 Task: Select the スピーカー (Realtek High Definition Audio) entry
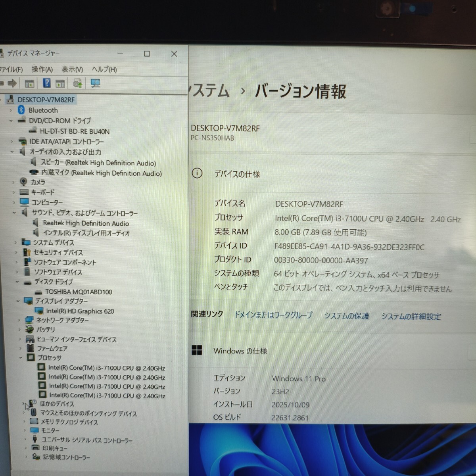(98, 163)
